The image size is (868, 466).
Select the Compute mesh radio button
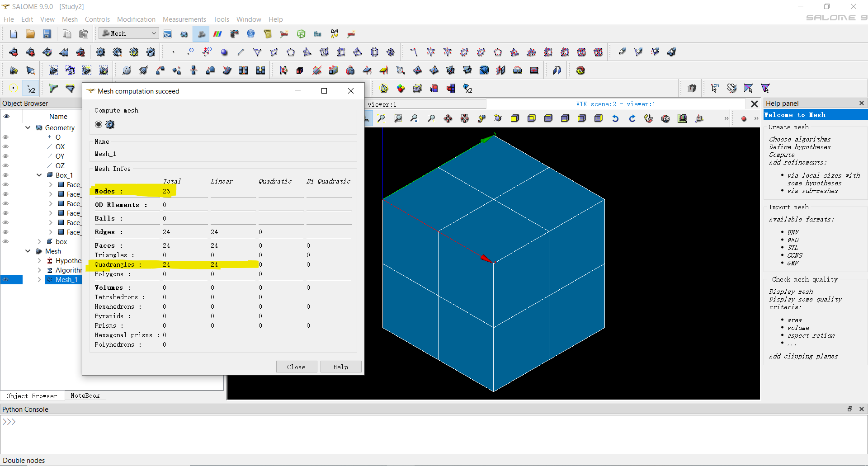coord(99,124)
